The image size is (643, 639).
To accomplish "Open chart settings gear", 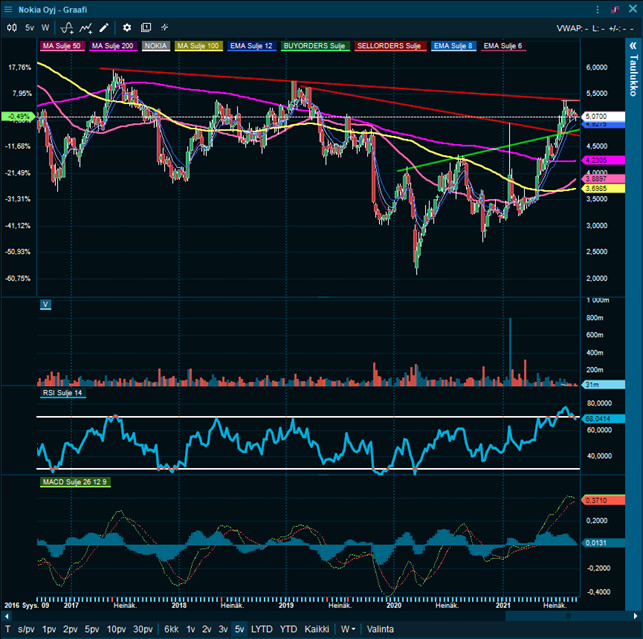I will (x=127, y=27).
